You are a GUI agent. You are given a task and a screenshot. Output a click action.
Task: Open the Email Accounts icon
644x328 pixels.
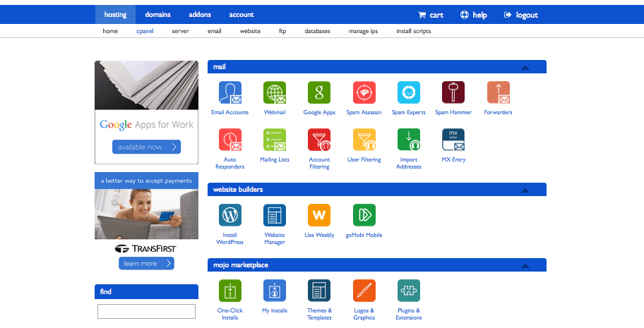point(229,93)
